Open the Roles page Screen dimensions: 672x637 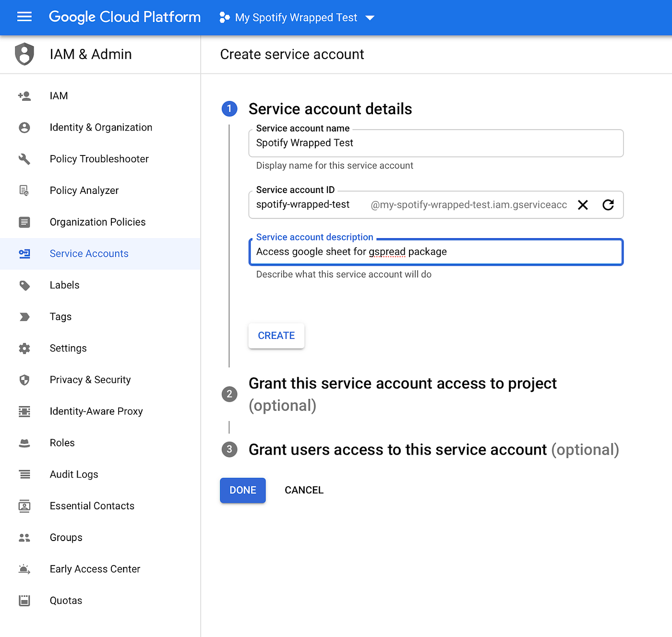click(100, 443)
